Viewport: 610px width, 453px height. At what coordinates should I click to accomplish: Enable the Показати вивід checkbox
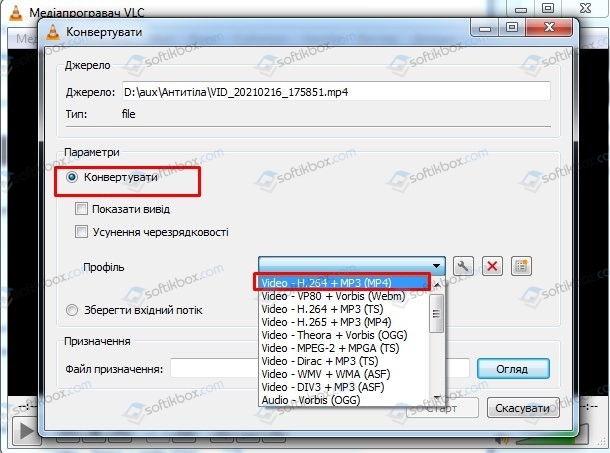[81, 209]
